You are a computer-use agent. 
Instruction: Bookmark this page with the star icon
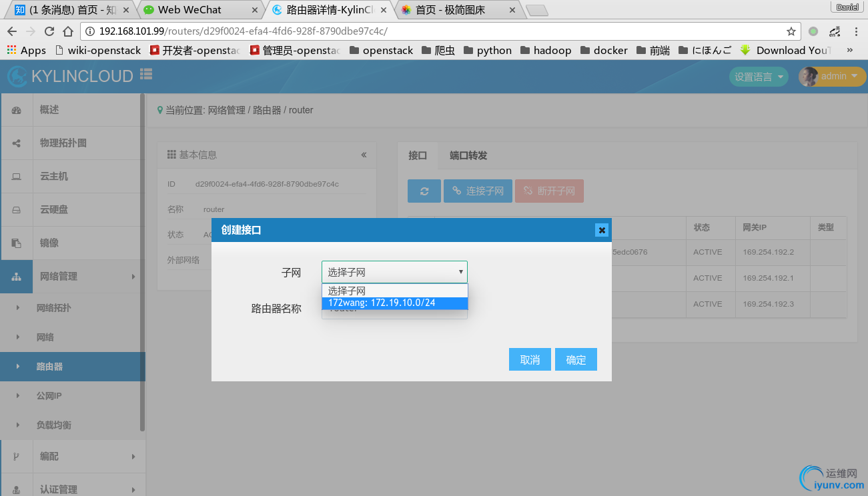tap(791, 31)
